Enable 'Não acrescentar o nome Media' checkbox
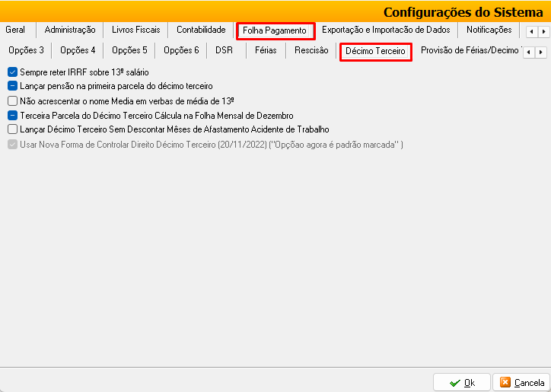This screenshot has height=392, width=551. (12, 101)
